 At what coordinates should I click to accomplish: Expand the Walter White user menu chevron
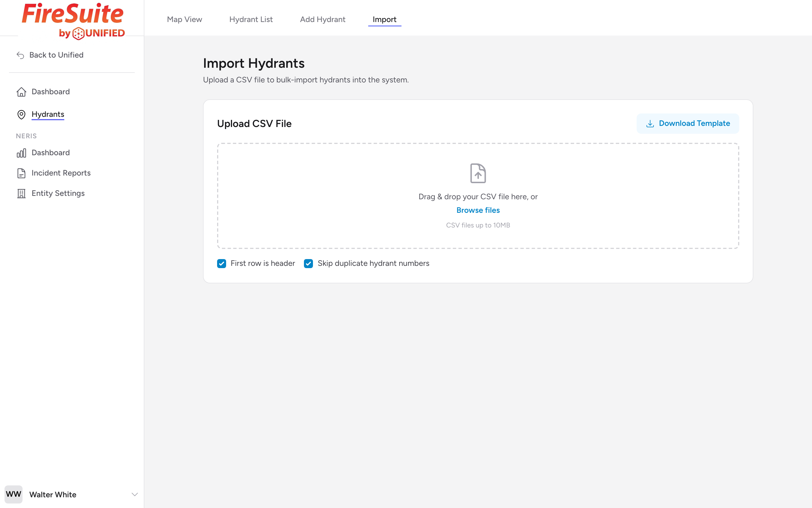[134, 494]
